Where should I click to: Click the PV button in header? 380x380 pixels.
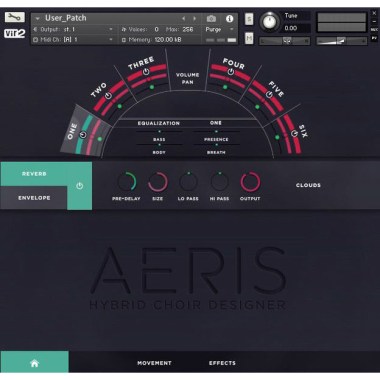(374, 38)
